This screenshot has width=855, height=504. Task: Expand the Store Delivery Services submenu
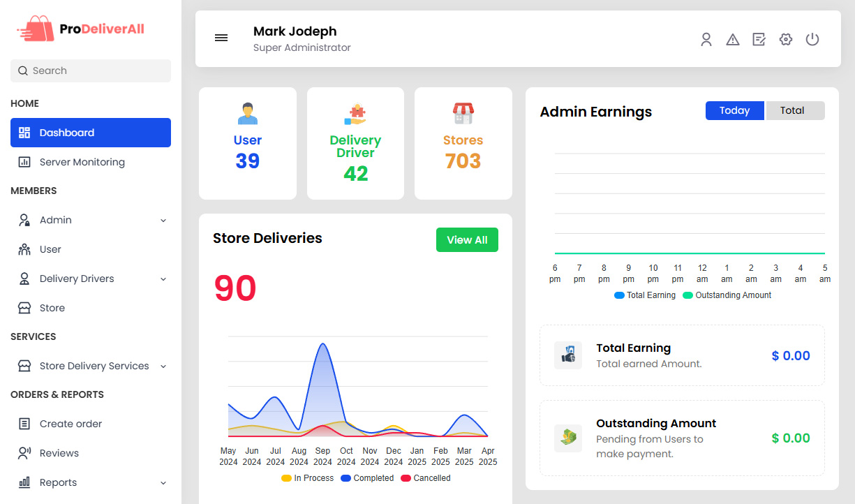(163, 366)
